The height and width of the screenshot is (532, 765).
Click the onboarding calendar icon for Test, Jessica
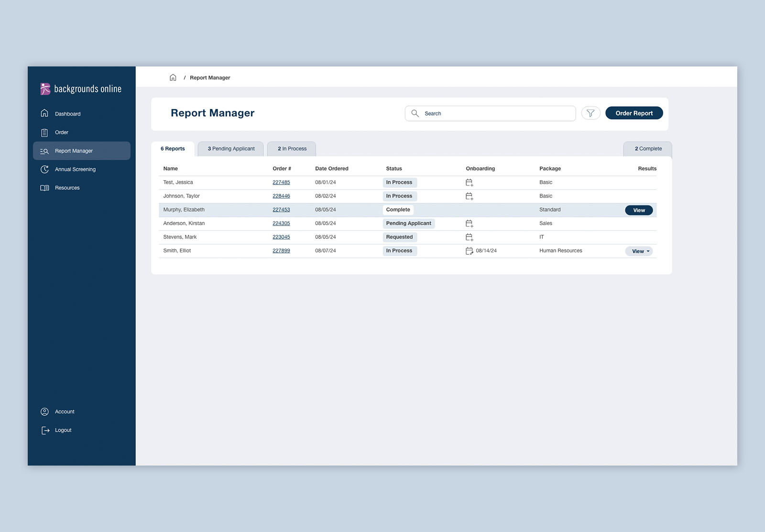tap(469, 183)
